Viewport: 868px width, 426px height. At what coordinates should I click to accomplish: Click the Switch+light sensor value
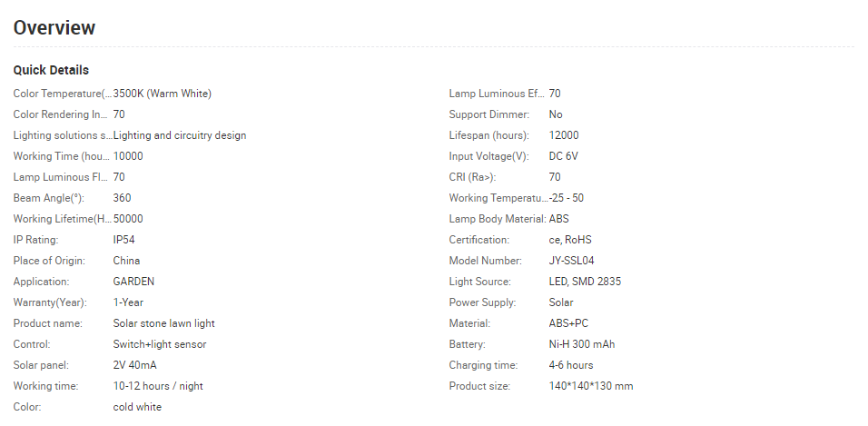pos(160,344)
